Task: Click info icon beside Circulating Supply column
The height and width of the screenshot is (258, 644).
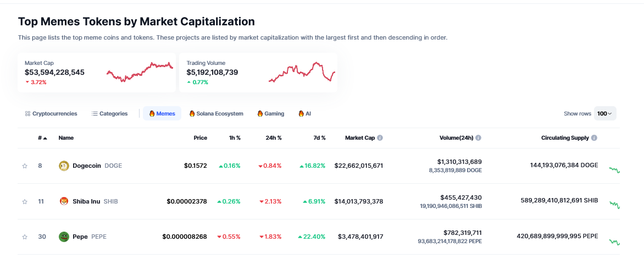Action: pyautogui.click(x=594, y=138)
